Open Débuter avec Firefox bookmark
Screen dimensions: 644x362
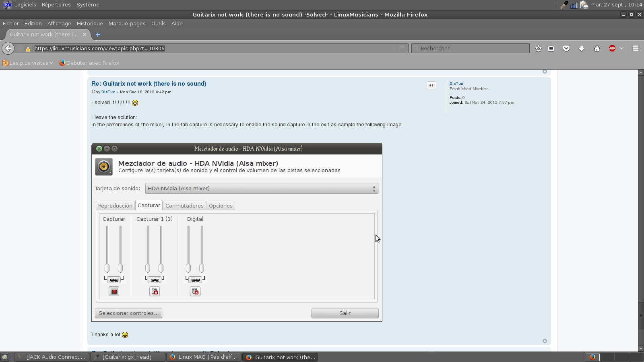pyautogui.click(x=89, y=63)
